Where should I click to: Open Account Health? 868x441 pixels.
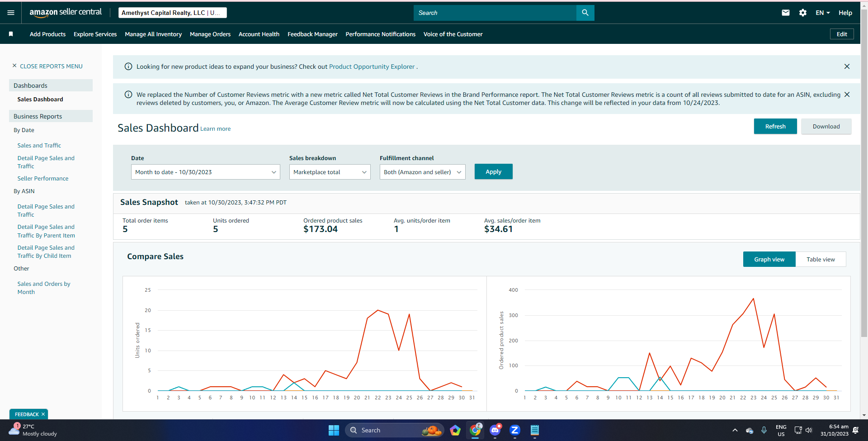(x=259, y=34)
